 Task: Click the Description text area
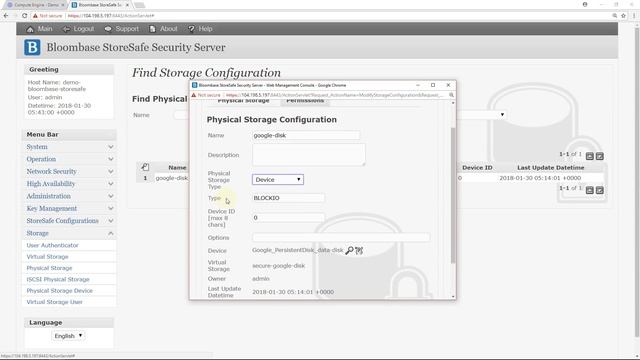click(309, 155)
